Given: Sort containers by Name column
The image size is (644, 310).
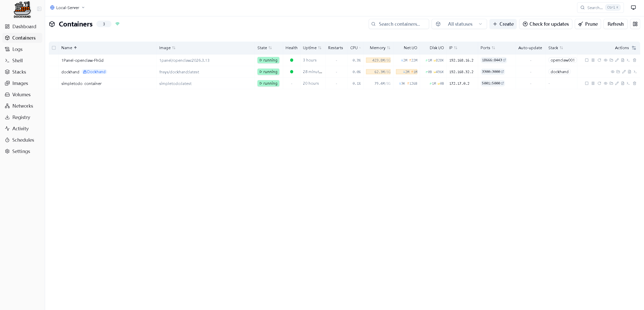Looking at the screenshot, I should [69, 48].
